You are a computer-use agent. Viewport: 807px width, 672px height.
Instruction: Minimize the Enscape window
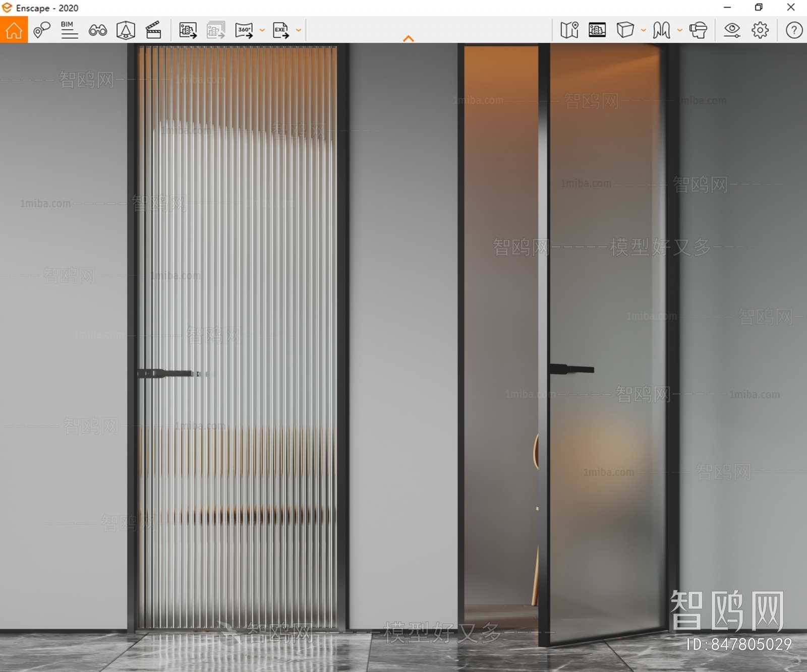click(x=727, y=8)
